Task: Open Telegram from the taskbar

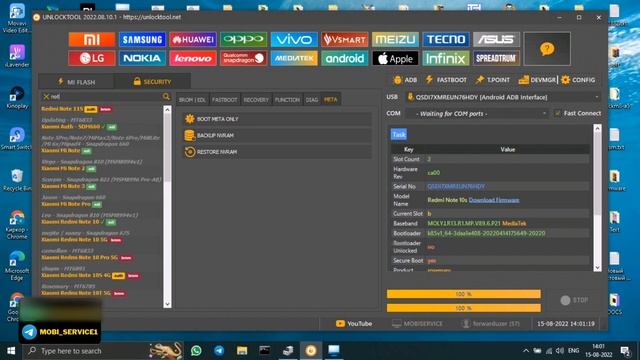Action: [219, 351]
